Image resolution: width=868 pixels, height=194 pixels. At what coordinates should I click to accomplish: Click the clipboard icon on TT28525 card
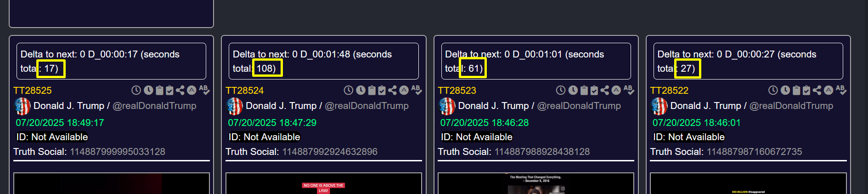[x=159, y=90]
